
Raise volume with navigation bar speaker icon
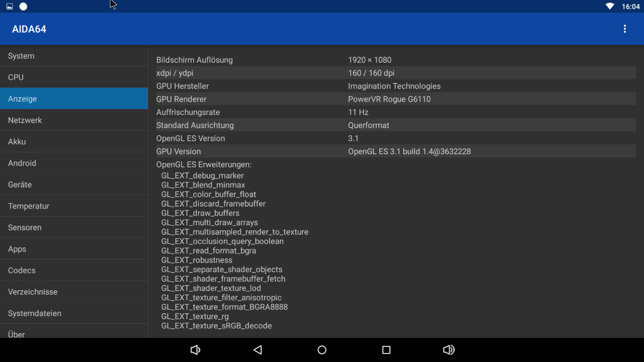pos(449,350)
